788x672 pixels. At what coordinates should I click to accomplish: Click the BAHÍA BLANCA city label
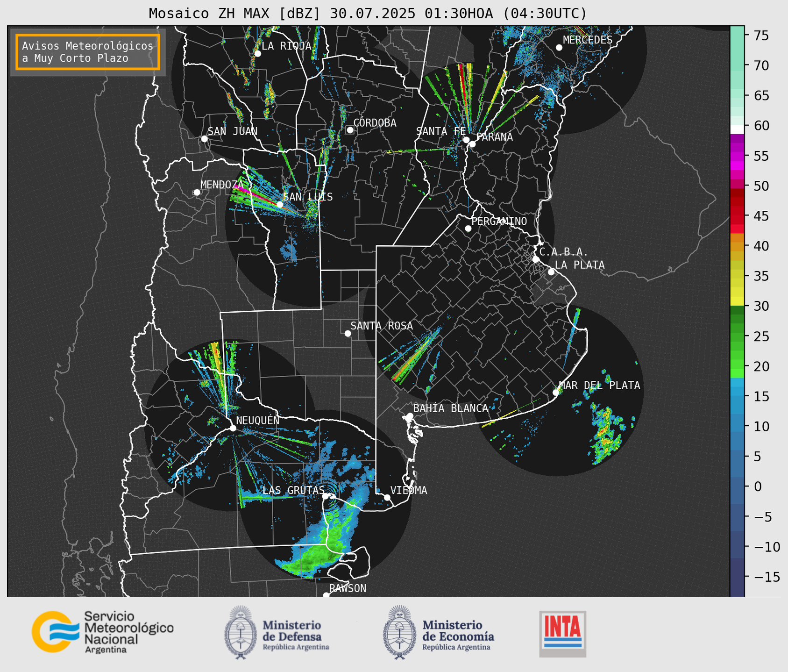tap(451, 408)
